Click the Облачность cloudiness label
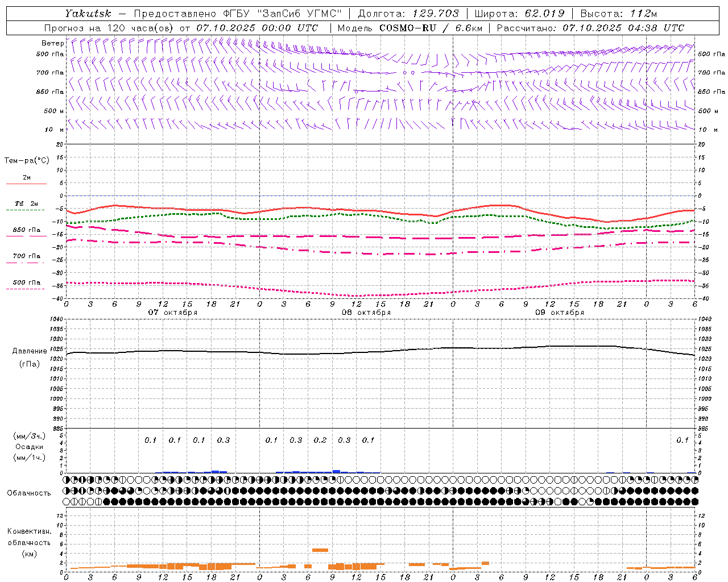Image resolution: width=728 pixels, height=582 pixels. [29, 493]
